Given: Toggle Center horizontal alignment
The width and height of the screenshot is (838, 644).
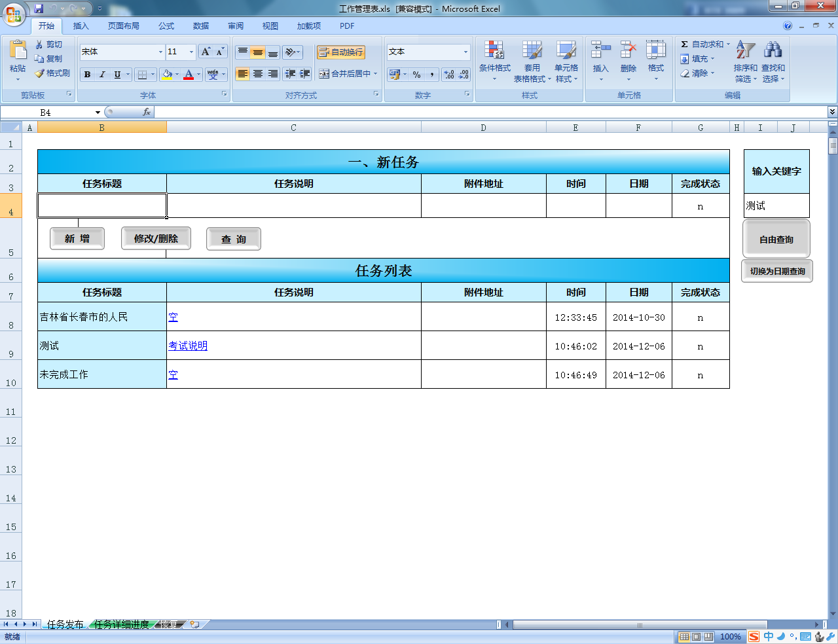Looking at the screenshot, I should pos(258,74).
